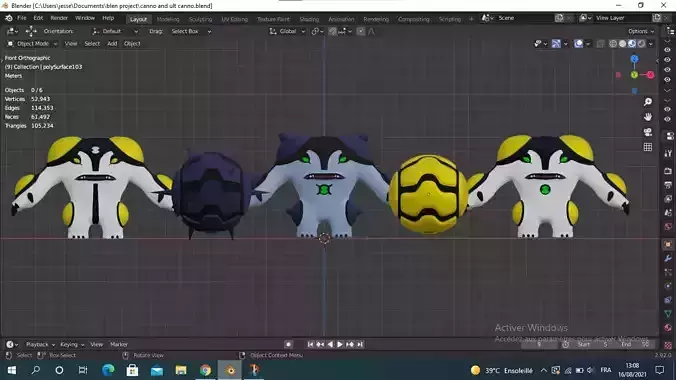Open the Playback dropdown in timeline
Image resolution: width=676 pixels, height=380 pixels.
[40, 344]
